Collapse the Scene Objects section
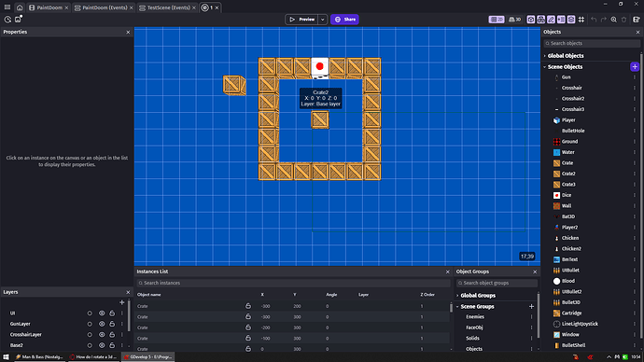This screenshot has height=362, width=644. pos(545,66)
